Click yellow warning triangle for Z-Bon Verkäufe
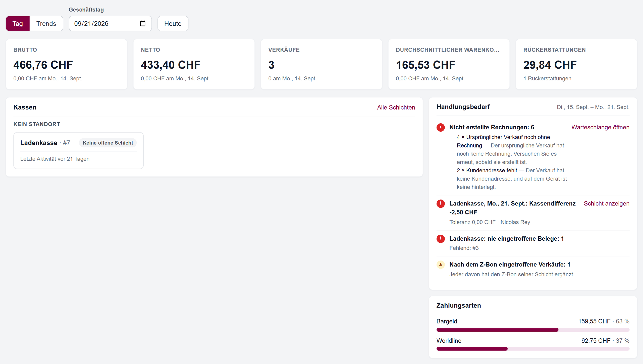Image resolution: width=643 pixels, height=364 pixels. point(441,265)
